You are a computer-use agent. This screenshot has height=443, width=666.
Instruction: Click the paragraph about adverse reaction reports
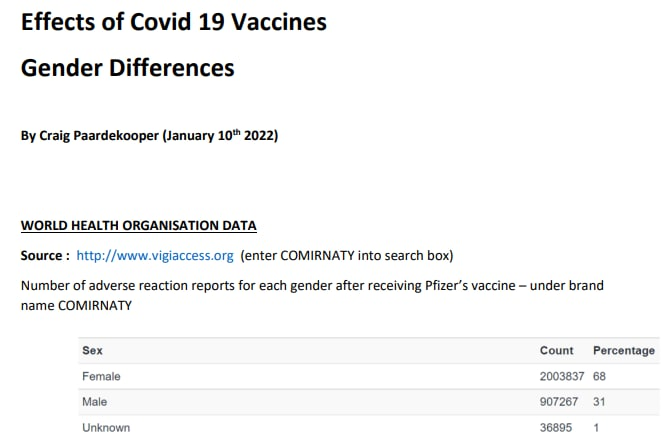(312, 294)
